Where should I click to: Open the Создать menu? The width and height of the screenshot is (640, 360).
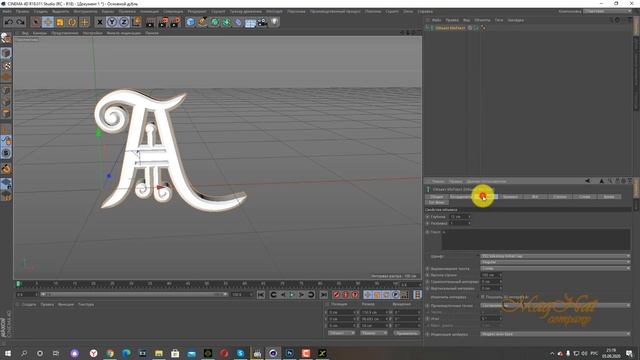click(x=40, y=11)
